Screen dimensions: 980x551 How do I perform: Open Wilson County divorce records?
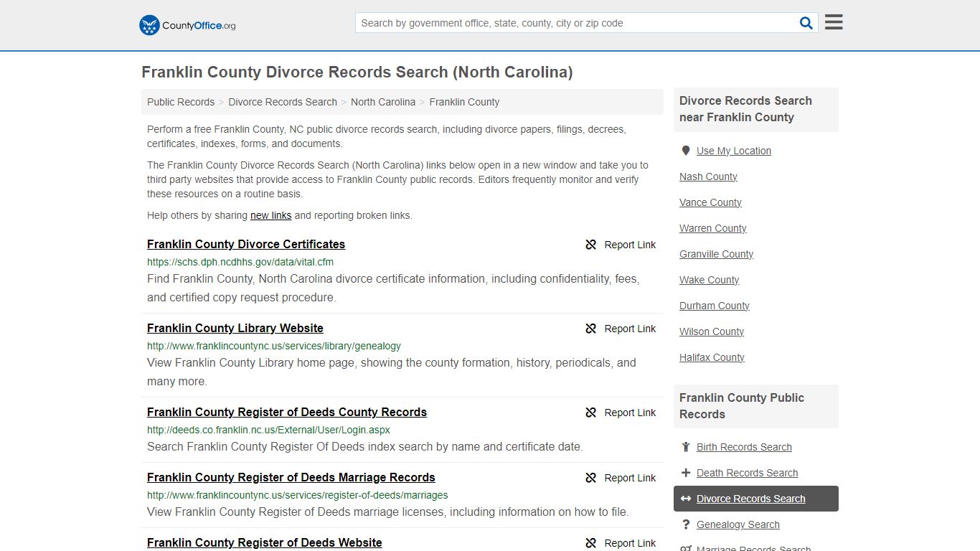coord(712,331)
